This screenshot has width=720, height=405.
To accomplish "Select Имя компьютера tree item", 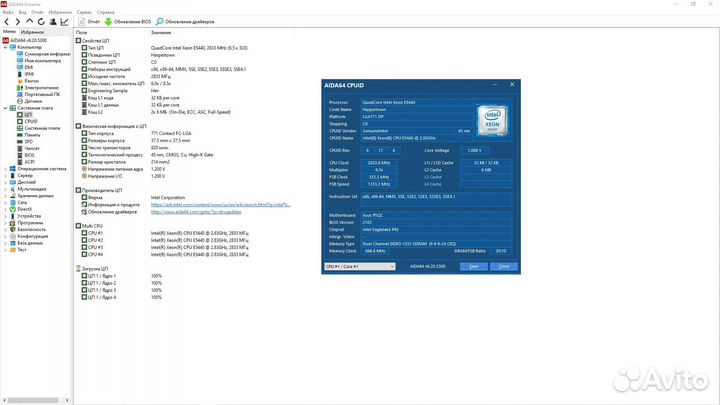I will [39, 61].
